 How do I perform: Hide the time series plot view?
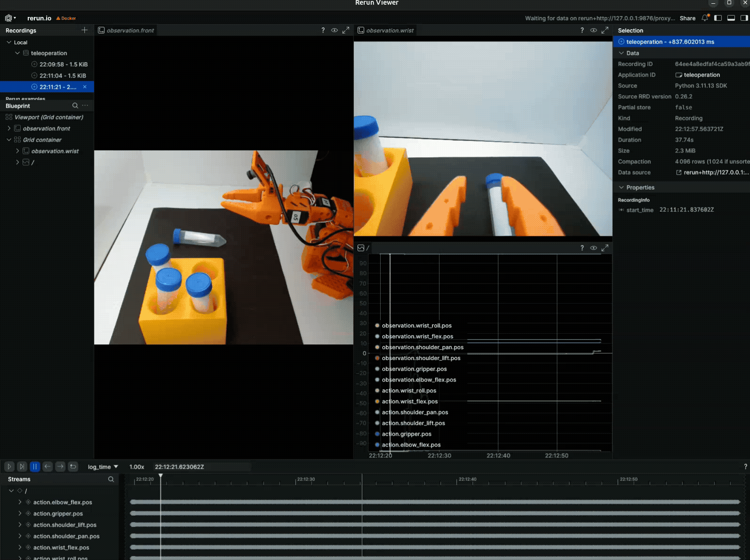(x=594, y=248)
